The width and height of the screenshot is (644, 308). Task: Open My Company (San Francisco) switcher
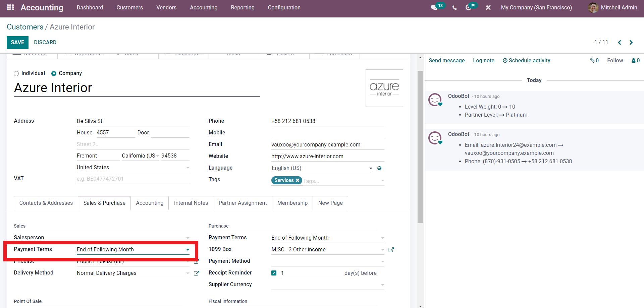536,7
